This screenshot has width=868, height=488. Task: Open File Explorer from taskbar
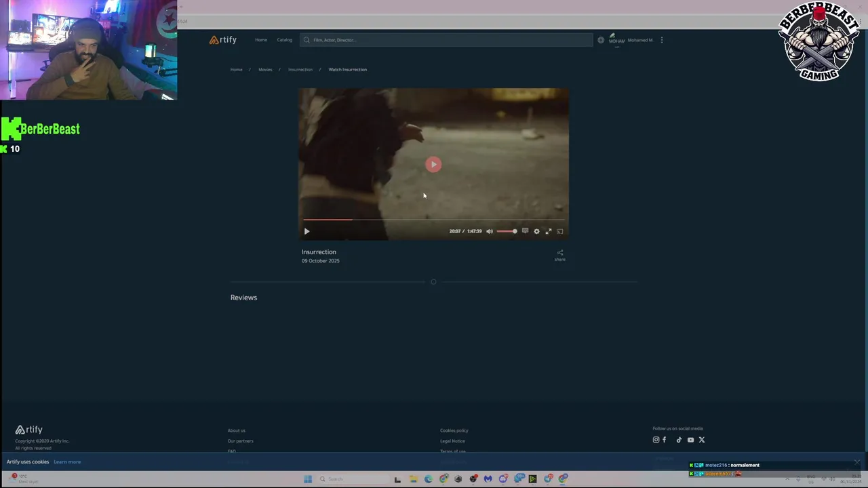tap(413, 479)
